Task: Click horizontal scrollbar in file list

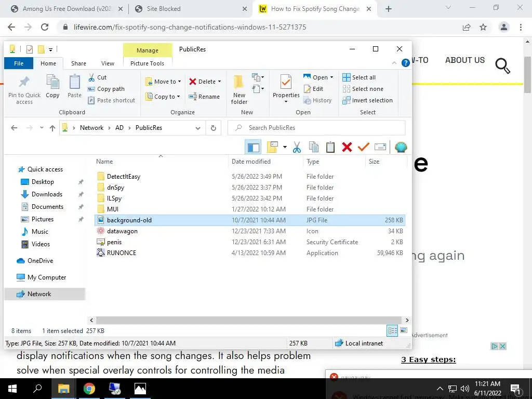Action: coord(249,320)
